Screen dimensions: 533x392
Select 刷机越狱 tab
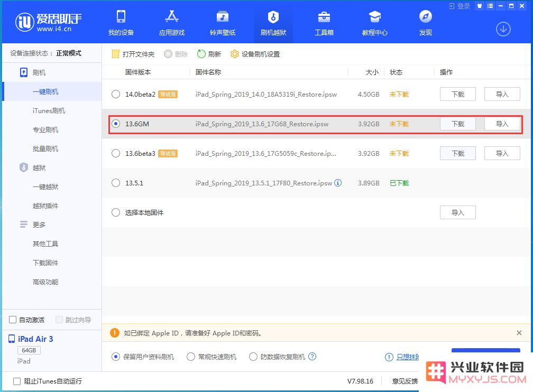[x=273, y=23]
